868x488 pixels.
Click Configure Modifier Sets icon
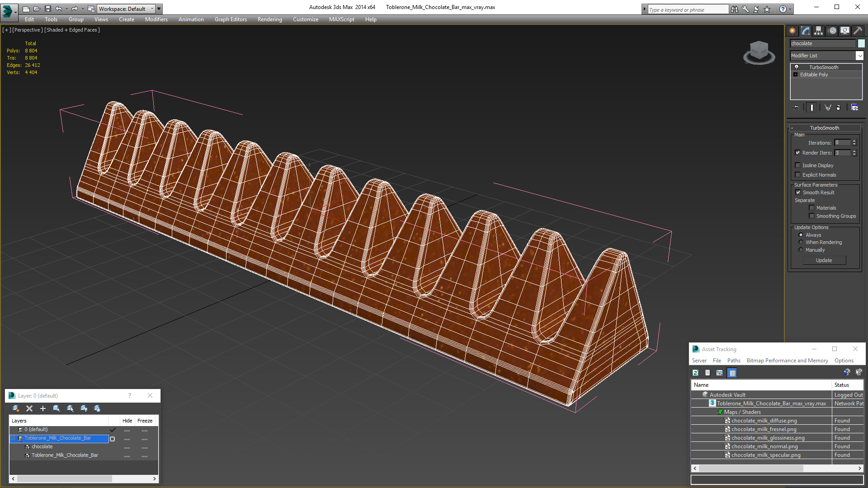tap(854, 108)
